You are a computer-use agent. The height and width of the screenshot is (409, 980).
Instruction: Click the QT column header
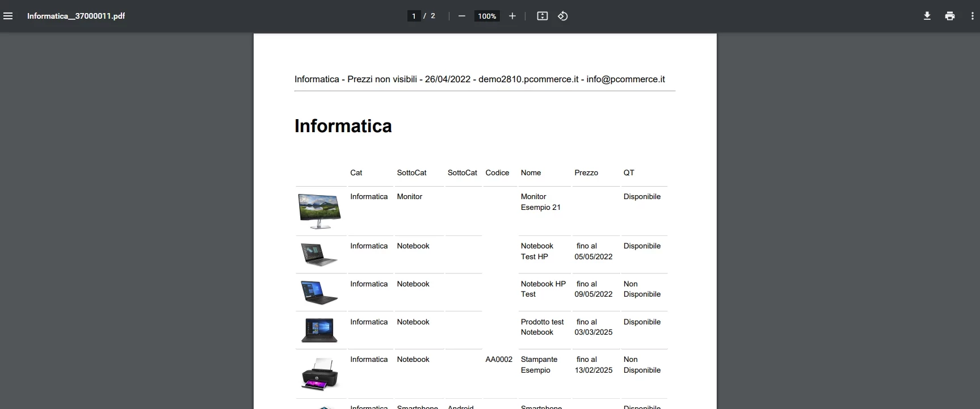[x=629, y=172]
